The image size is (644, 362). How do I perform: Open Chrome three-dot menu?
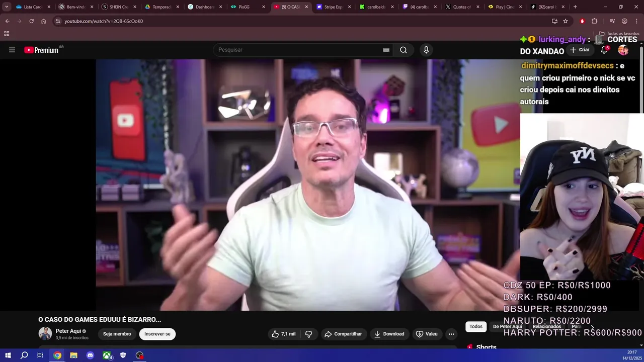click(x=636, y=21)
